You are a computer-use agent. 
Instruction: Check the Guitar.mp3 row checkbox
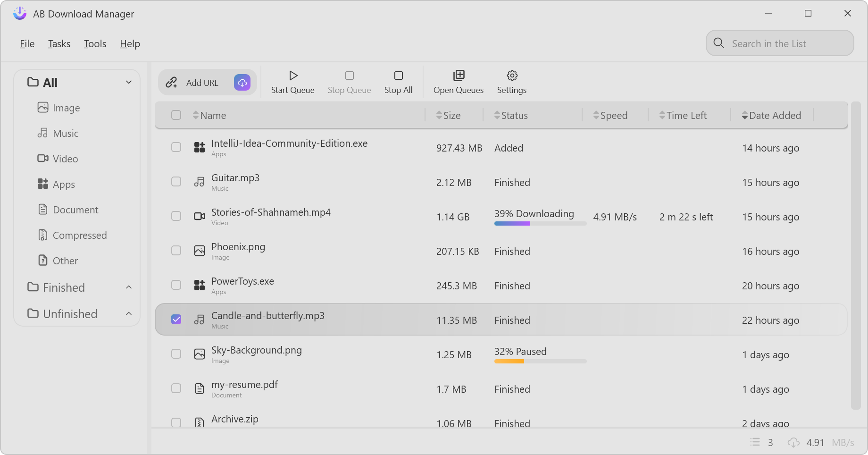point(176,182)
